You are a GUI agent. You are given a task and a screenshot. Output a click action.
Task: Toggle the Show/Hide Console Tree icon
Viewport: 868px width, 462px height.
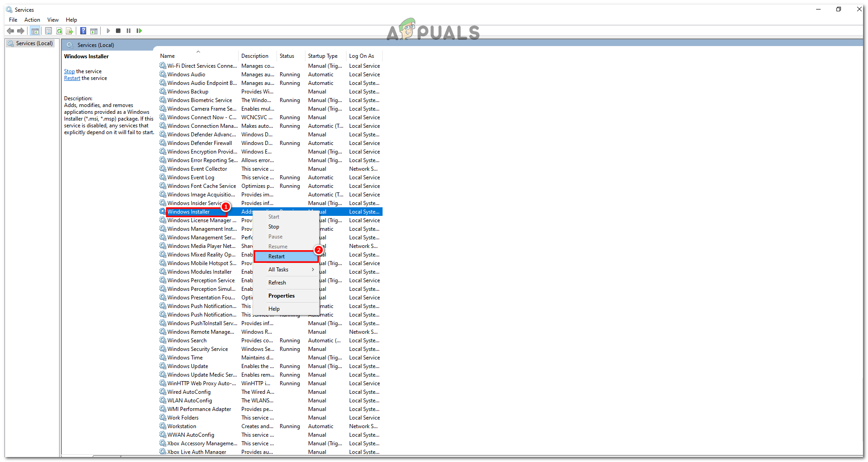click(35, 31)
